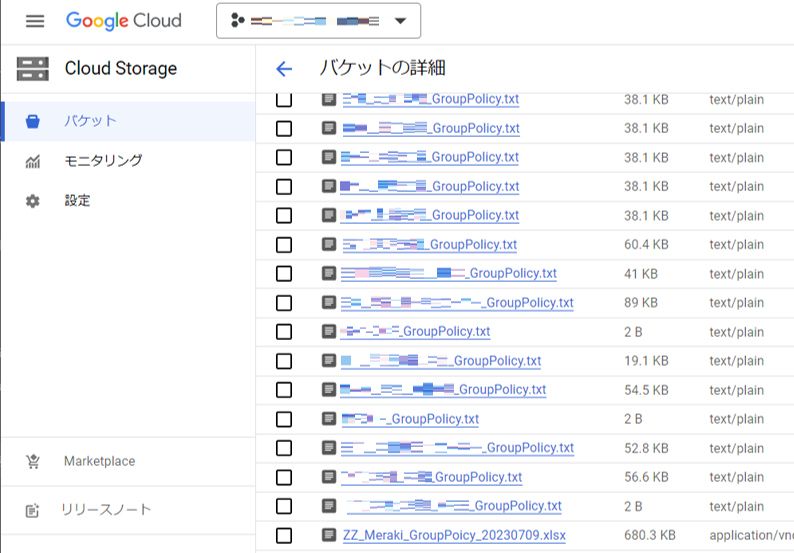Click the application/vnd type cell
794x553 pixels.
pos(751,535)
